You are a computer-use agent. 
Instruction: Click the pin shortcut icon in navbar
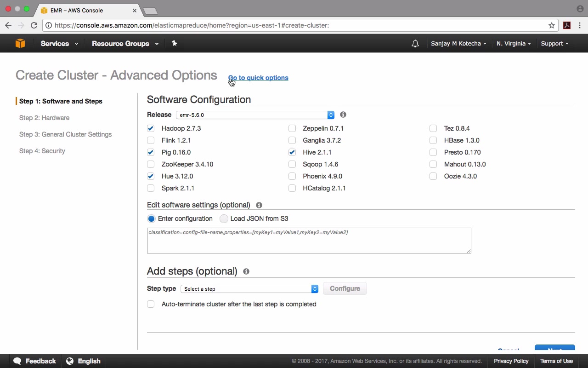(174, 43)
